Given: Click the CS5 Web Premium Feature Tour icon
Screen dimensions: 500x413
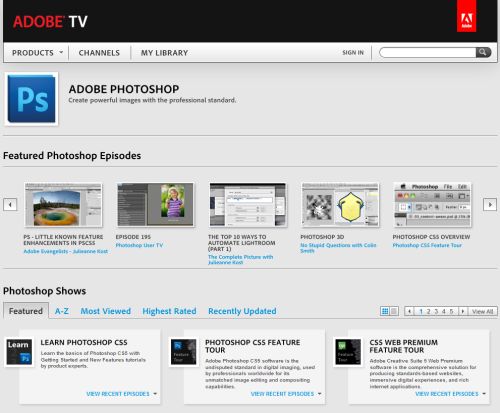Looking at the screenshot, I should (x=348, y=352).
